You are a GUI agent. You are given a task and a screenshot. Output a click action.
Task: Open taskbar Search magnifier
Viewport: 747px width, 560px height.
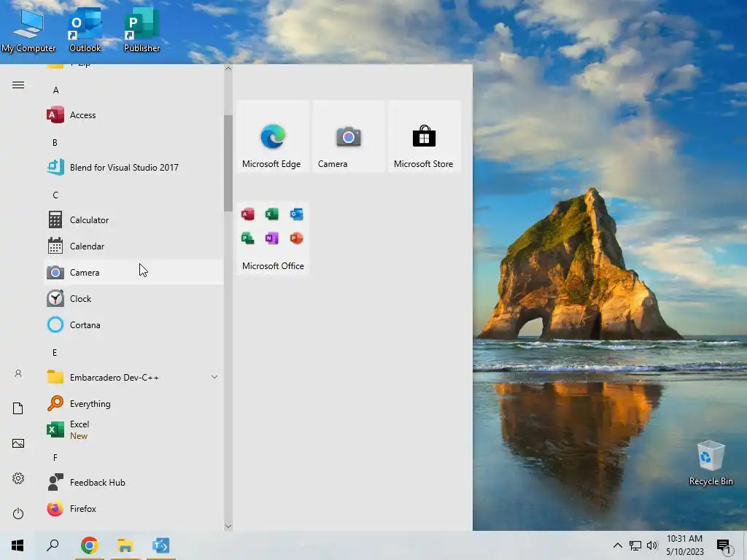coord(53,545)
